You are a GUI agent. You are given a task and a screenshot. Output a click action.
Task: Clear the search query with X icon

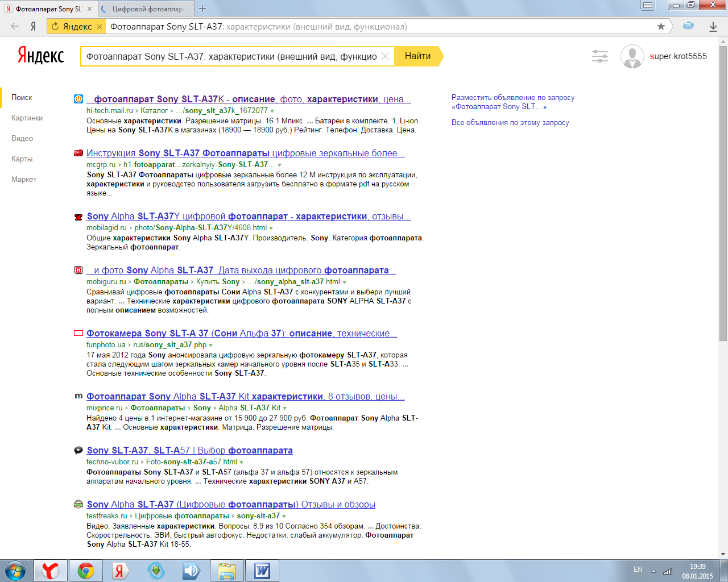(x=385, y=56)
